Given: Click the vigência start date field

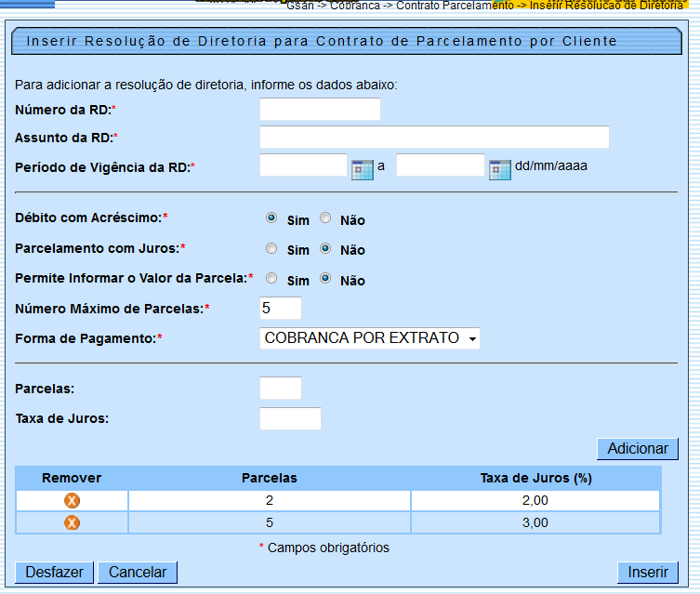Looking at the screenshot, I should pyautogui.click(x=303, y=165).
